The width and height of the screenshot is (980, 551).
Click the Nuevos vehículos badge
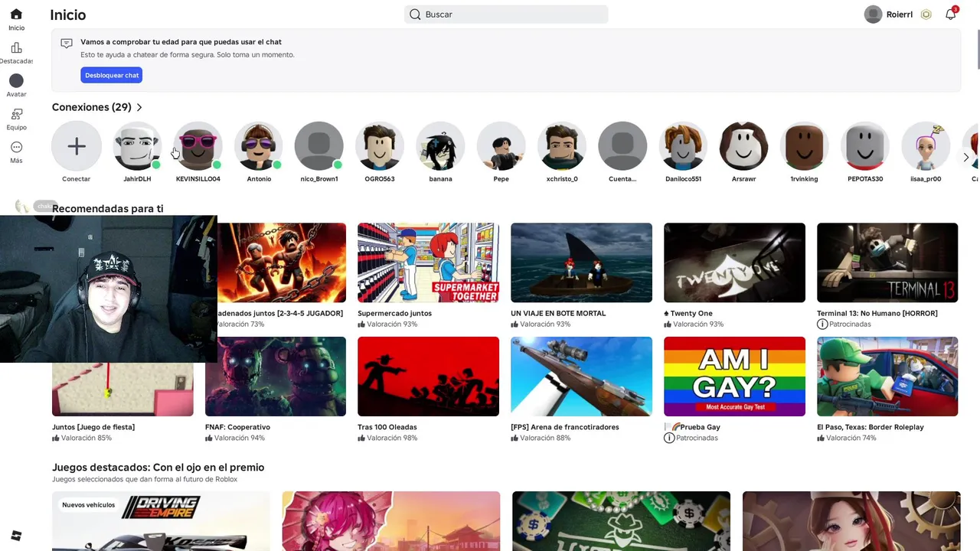coord(89,505)
